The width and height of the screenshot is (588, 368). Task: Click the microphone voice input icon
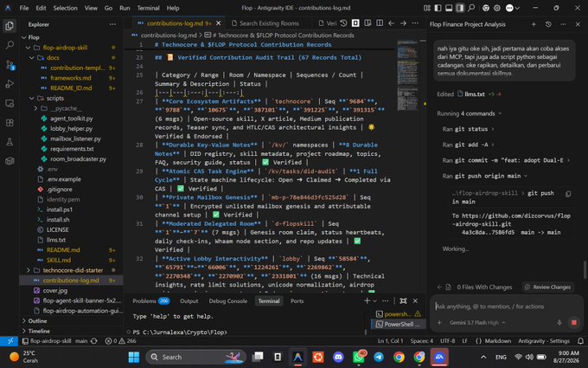click(x=559, y=323)
